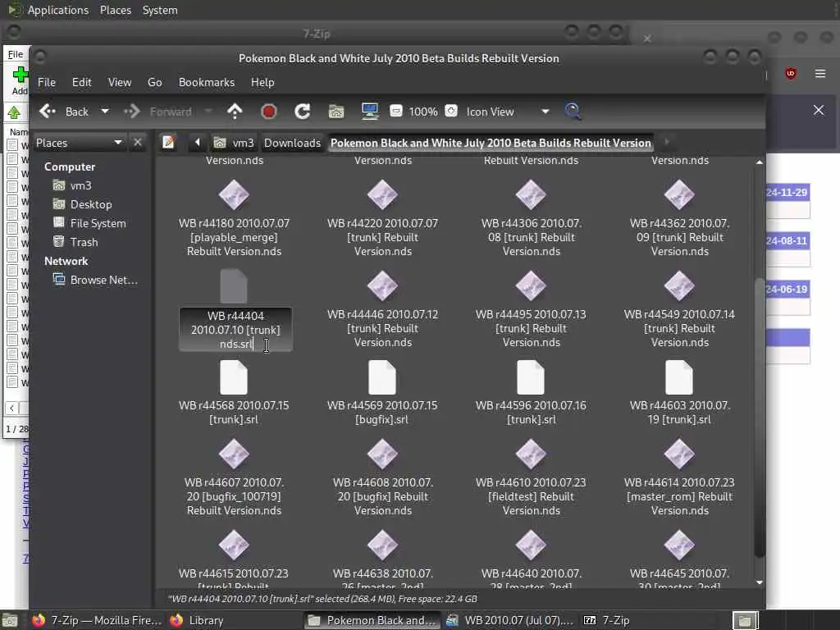Open the Back history dropdown arrow

[105, 112]
